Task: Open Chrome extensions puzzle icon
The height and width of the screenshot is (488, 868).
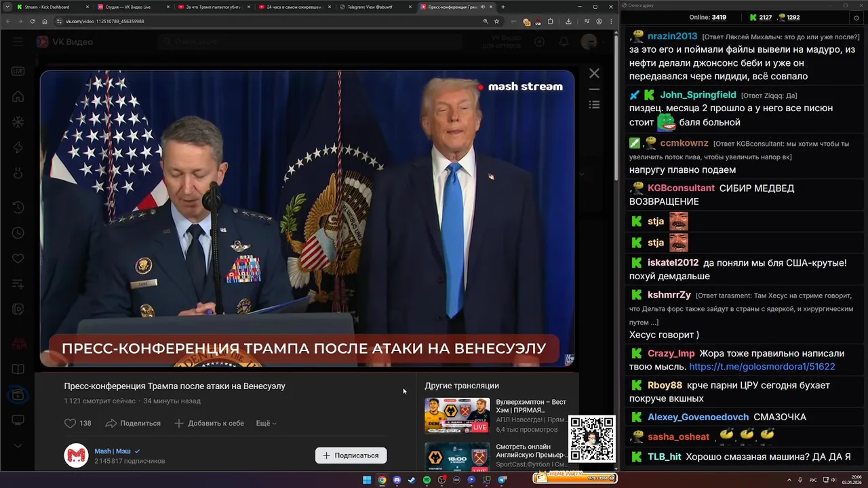Action: (550, 21)
